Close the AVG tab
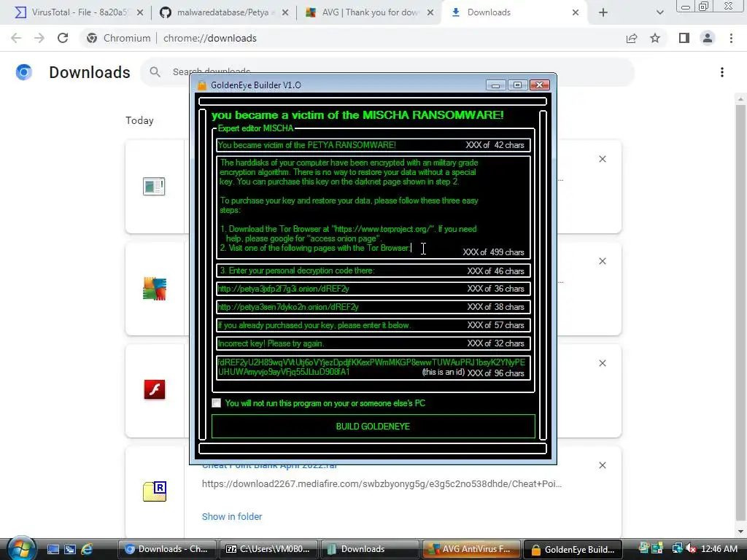The width and height of the screenshot is (747, 560). point(430,13)
